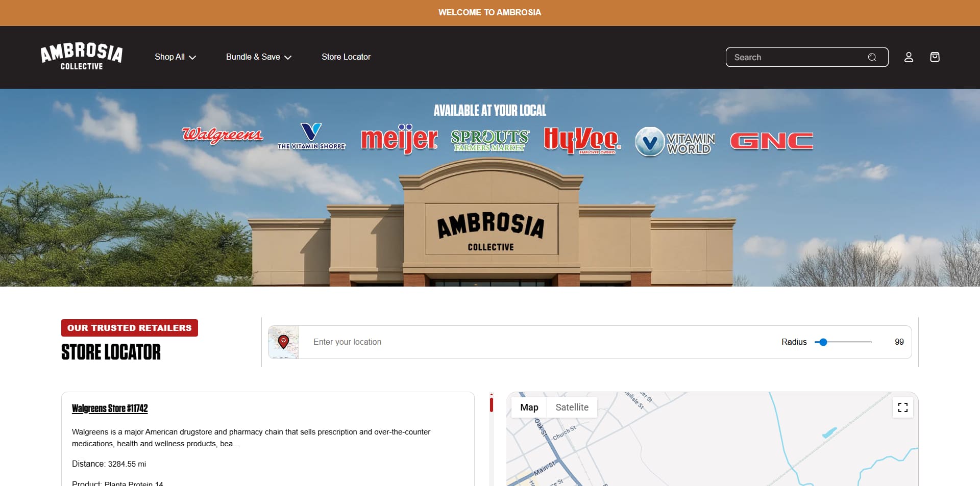Expand the Shop All dropdown
980x486 pixels.
click(175, 57)
